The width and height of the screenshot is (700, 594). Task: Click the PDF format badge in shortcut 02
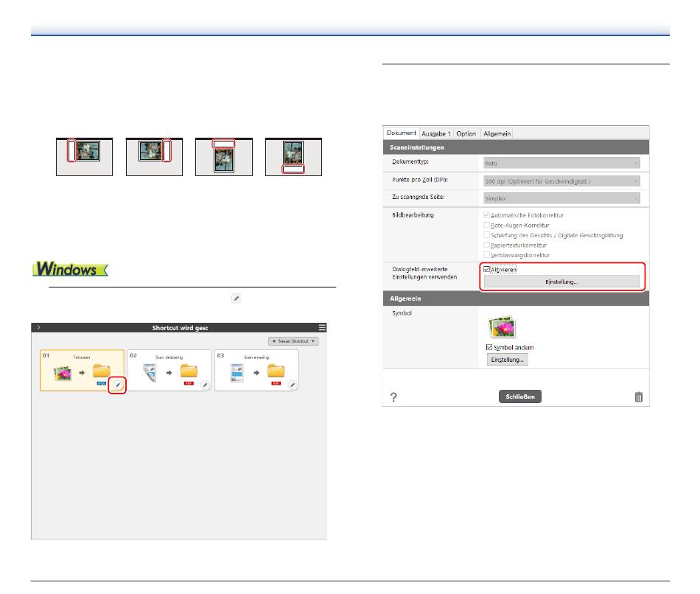click(189, 383)
